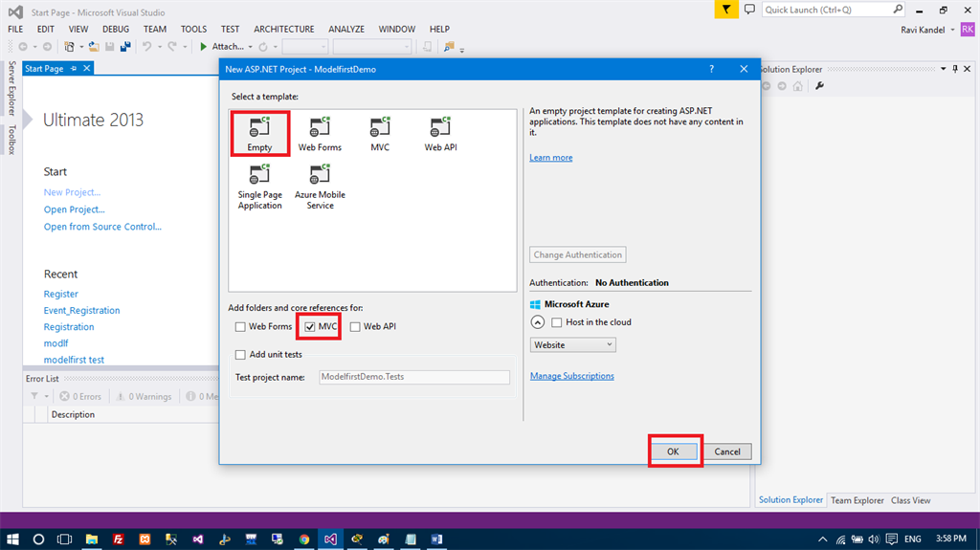Expand the Error List filter dropdown
The height and width of the screenshot is (550, 980).
46,396
